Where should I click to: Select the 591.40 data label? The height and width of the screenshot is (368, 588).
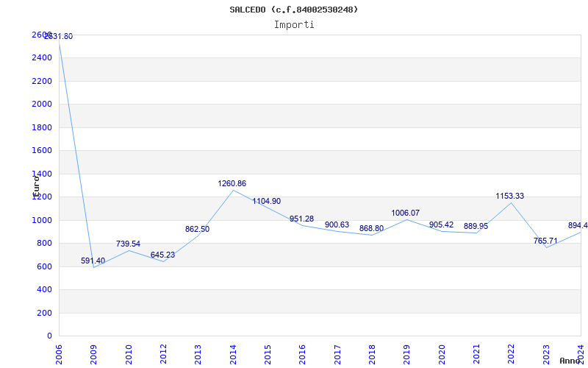tap(93, 261)
